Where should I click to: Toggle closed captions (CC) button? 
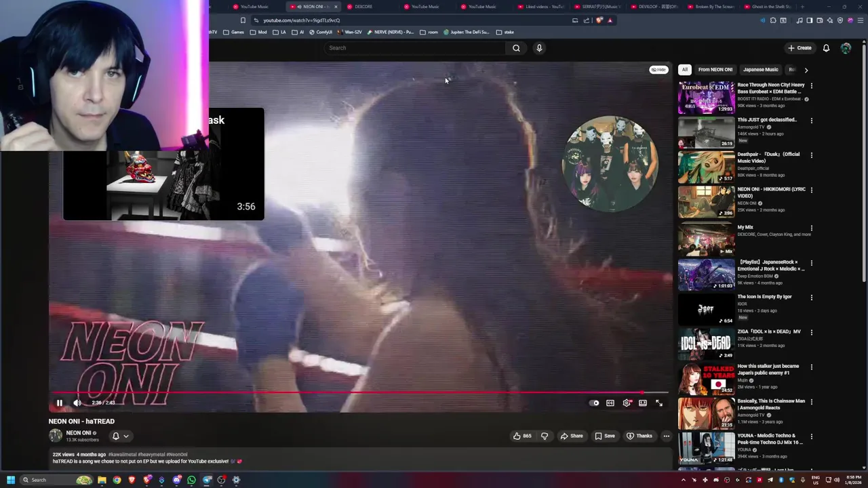(x=610, y=403)
